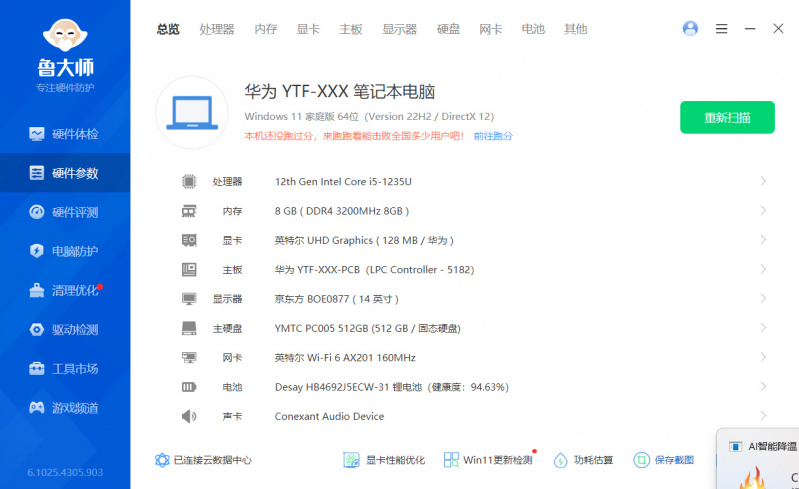Switch to the 硬盘 tab
This screenshot has height=489, width=799.
coord(448,29)
